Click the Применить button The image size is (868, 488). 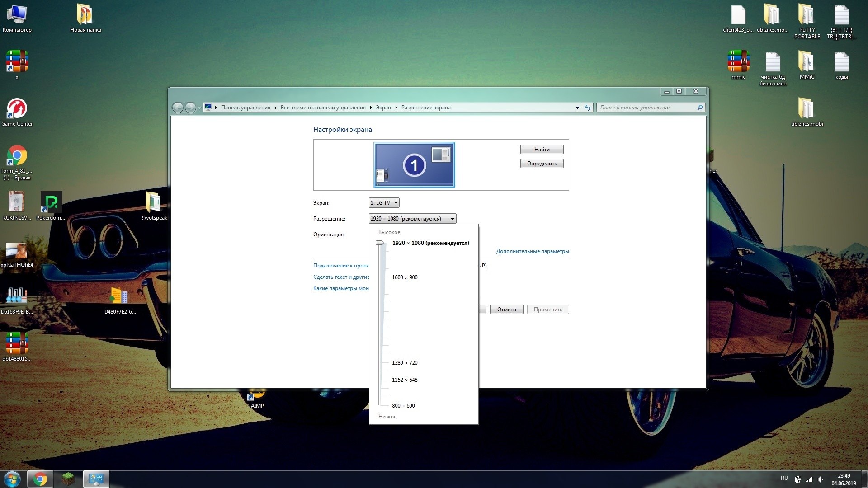[x=548, y=310]
